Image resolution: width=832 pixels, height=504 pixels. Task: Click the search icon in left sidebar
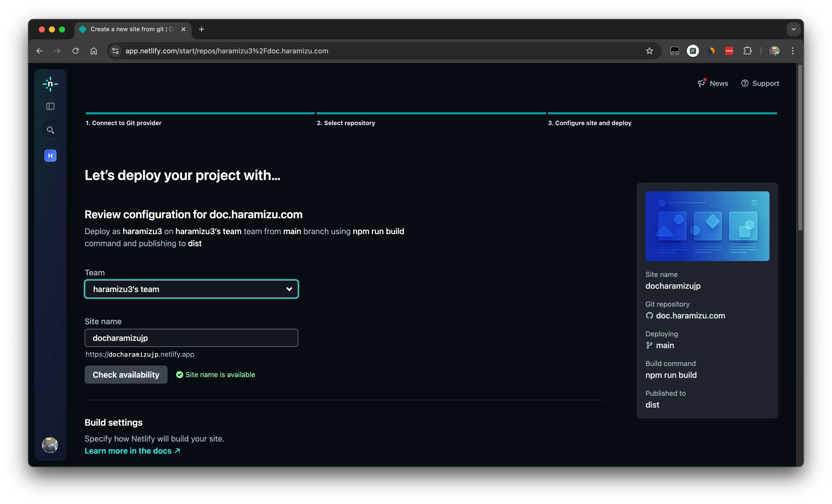point(50,130)
